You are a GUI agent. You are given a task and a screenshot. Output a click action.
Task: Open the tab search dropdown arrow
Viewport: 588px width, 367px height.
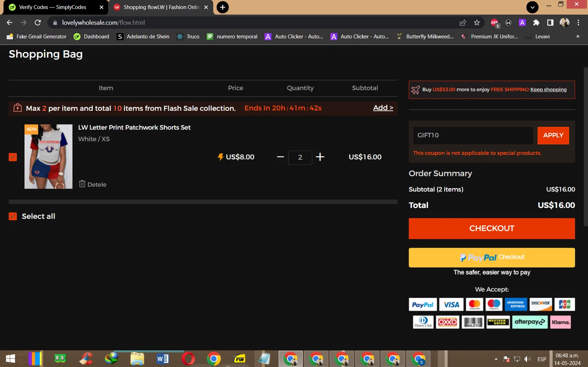532,7
